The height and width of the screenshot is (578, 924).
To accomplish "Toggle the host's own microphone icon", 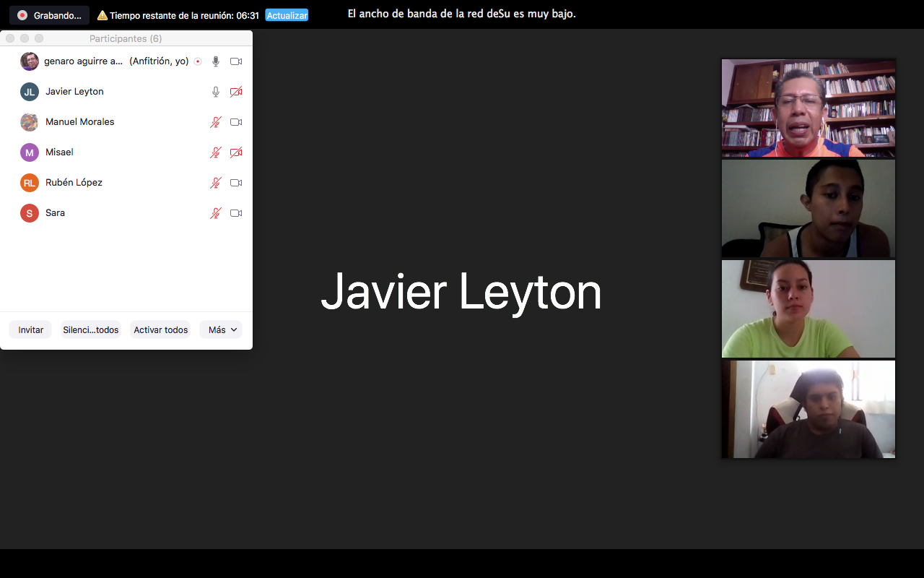I will (215, 61).
